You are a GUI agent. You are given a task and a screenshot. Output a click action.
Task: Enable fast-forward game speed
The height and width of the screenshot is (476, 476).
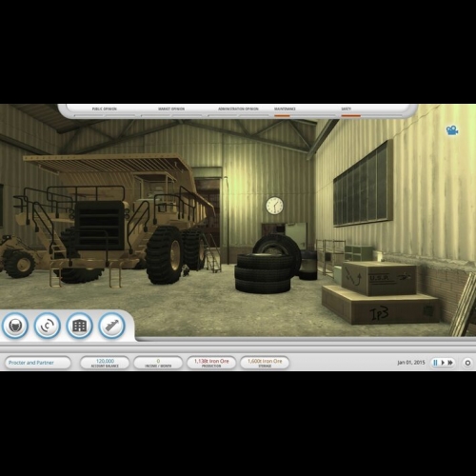click(450, 363)
